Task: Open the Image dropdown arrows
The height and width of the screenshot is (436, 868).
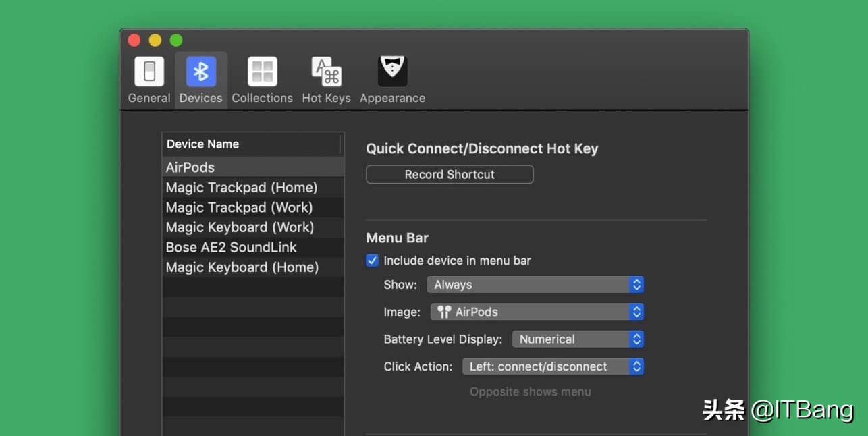Action: coord(636,312)
